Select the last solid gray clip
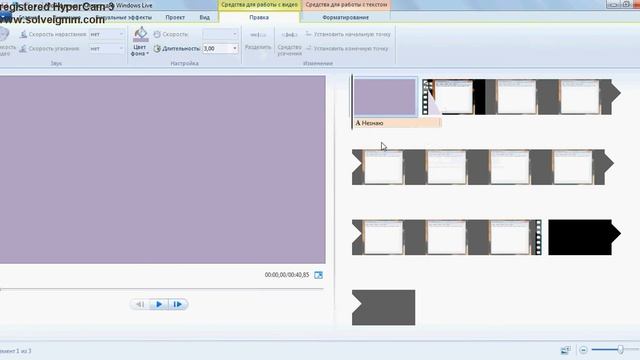640x360 pixels. 384,307
